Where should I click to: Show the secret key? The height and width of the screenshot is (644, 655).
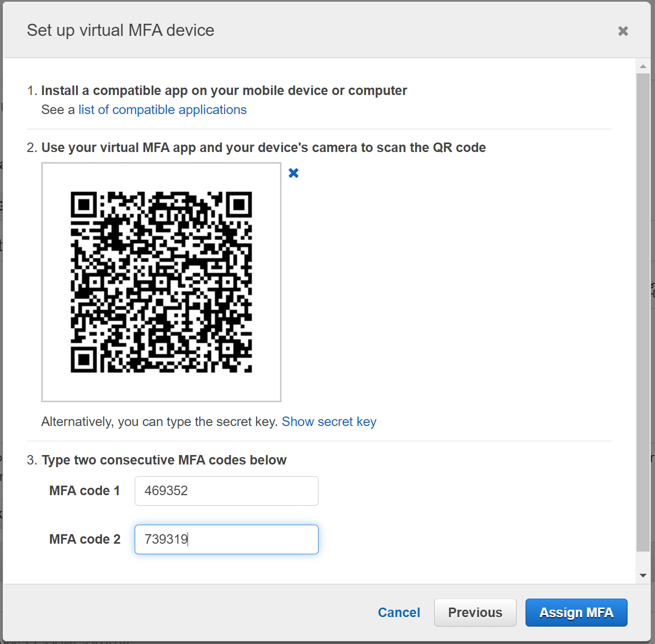(x=329, y=422)
